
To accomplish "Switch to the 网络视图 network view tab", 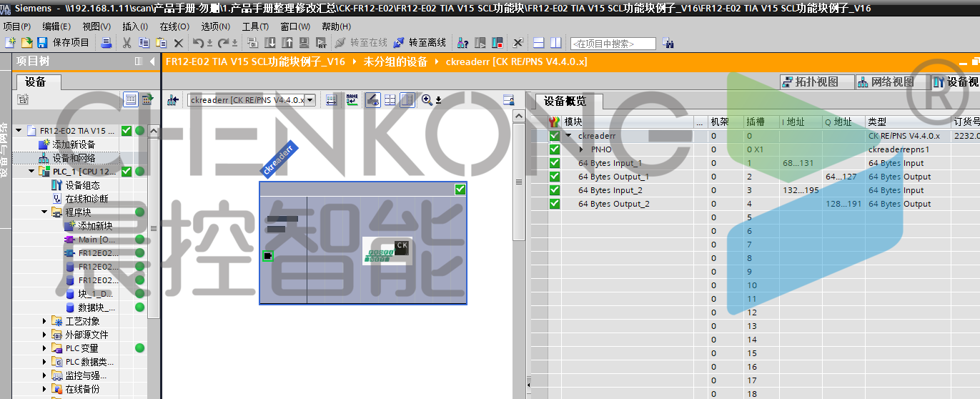I will [886, 82].
